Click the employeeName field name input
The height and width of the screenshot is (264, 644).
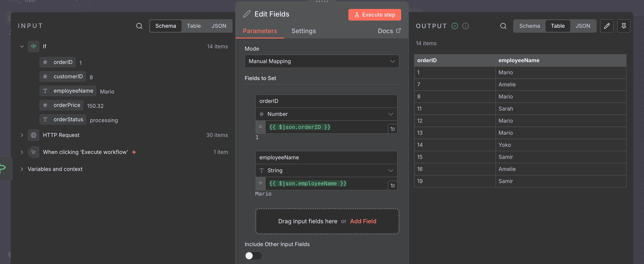pyautogui.click(x=326, y=158)
